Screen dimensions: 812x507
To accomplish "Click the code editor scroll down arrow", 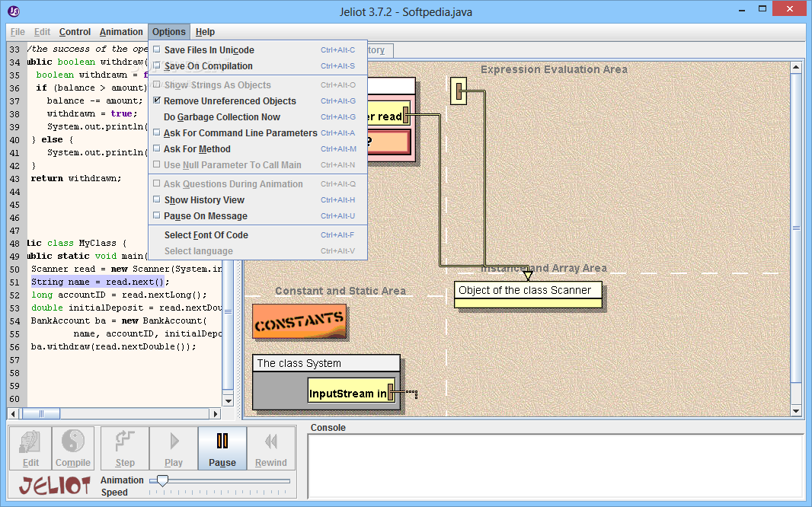I will 228,401.
